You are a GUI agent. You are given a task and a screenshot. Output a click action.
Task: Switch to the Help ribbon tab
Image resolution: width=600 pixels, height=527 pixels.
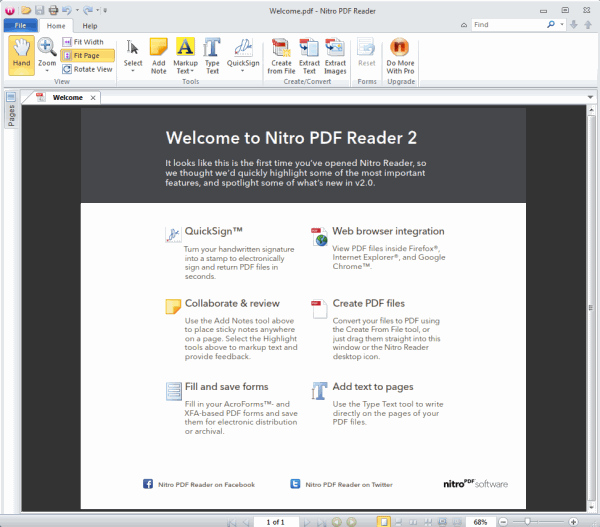tap(90, 25)
